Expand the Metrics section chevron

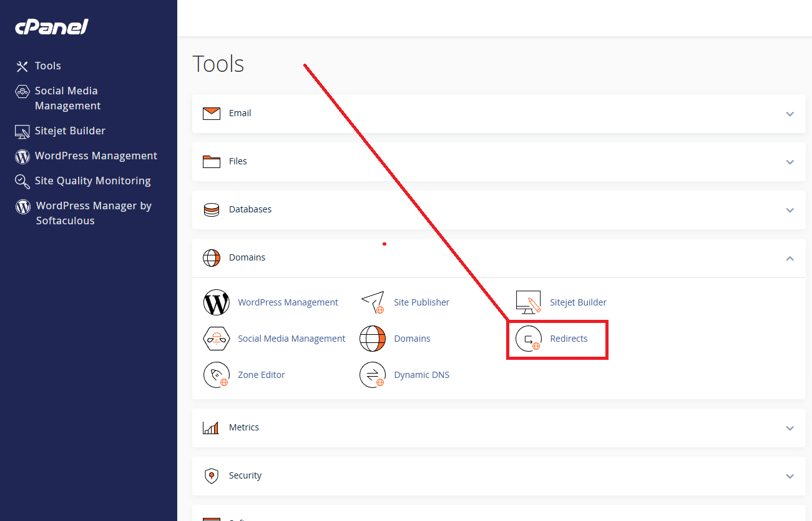790,428
